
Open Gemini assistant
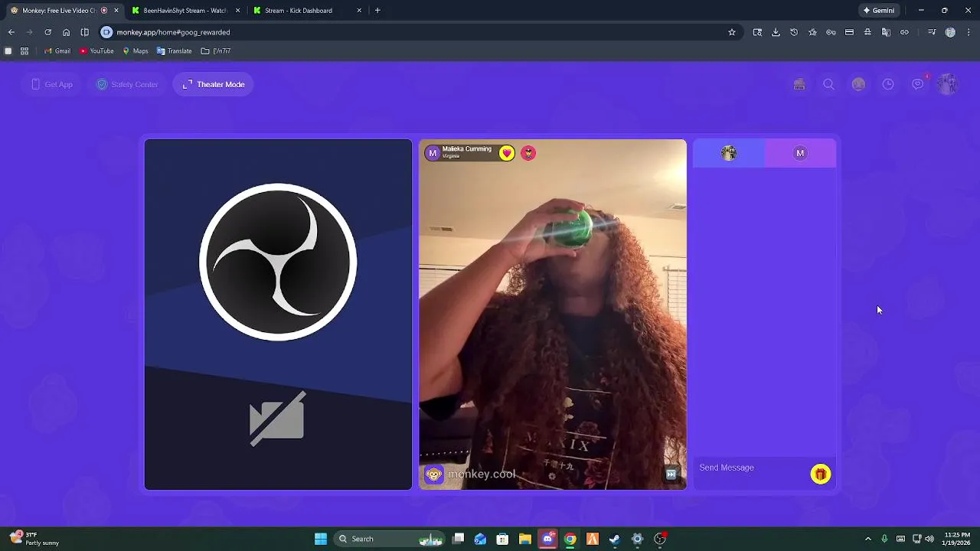pos(878,11)
